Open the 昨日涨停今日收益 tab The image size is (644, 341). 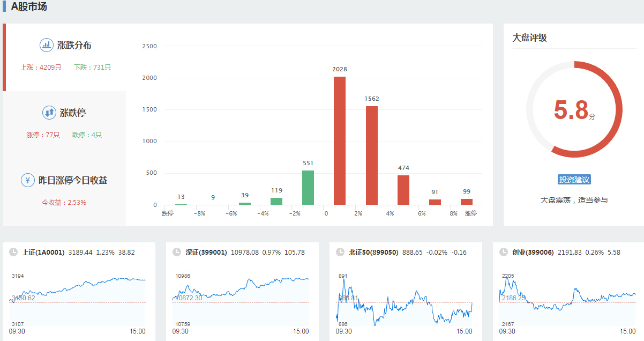(x=73, y=181)
